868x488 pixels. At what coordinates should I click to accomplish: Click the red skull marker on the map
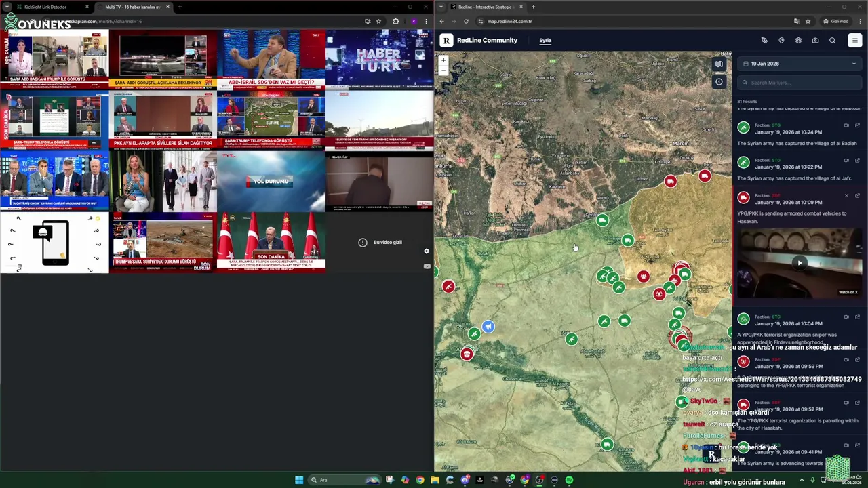[467, 354]
